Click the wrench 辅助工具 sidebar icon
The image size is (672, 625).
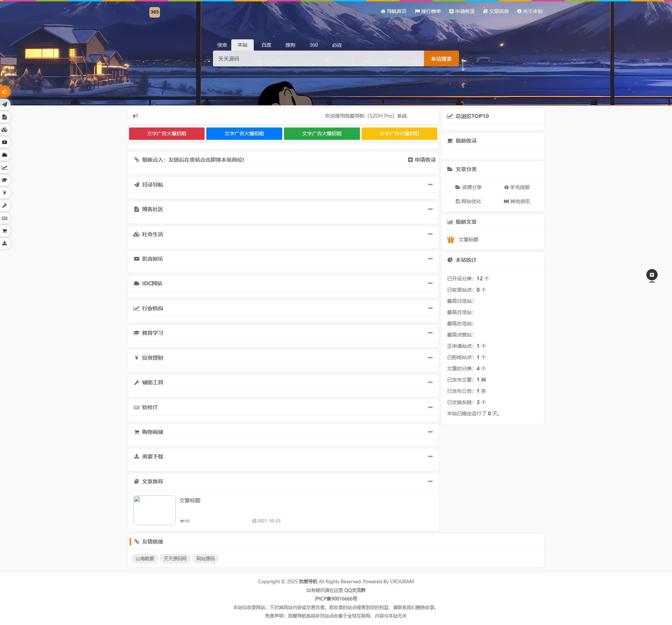(5, 206)
